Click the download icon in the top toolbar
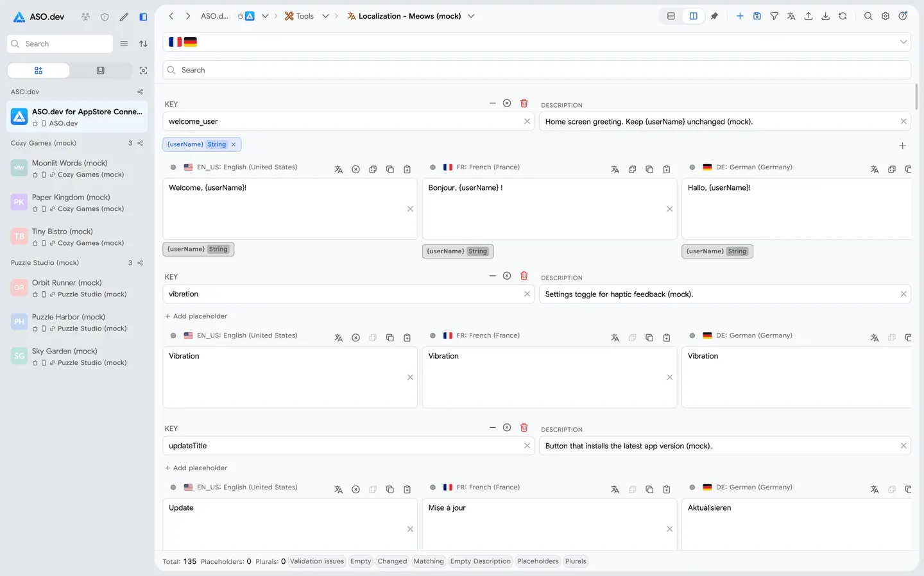This screenshot has height=576, width=924. pyautogui.click(x=826, y=16)
